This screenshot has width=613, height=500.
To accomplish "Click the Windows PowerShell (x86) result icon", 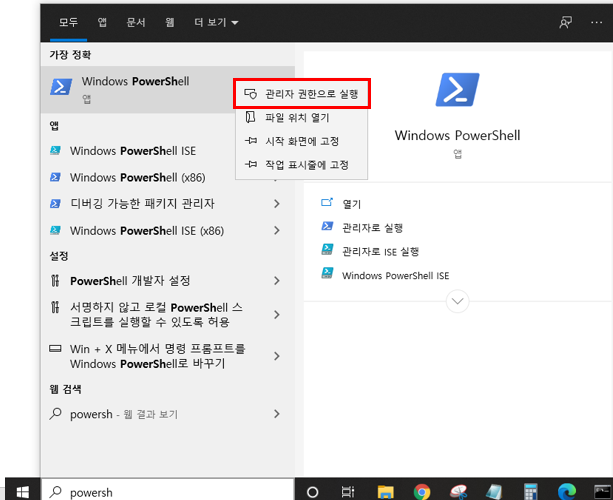I will tap(55, 177).
